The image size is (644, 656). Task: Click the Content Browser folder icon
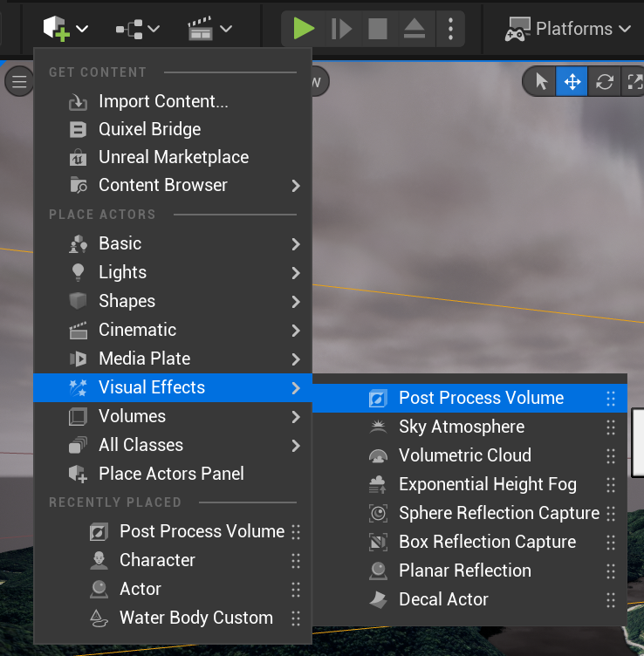click(79, 185)
